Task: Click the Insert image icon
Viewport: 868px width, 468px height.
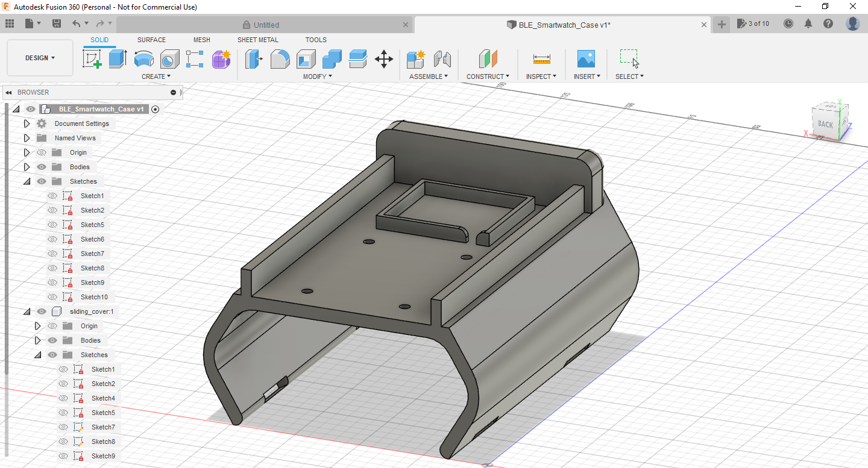Action: [586, 59]
